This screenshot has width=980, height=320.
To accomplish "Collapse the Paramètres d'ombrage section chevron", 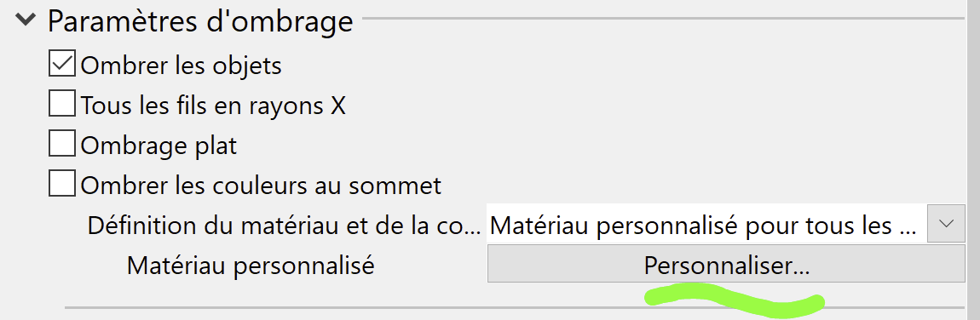I will [x=27, y=20].
